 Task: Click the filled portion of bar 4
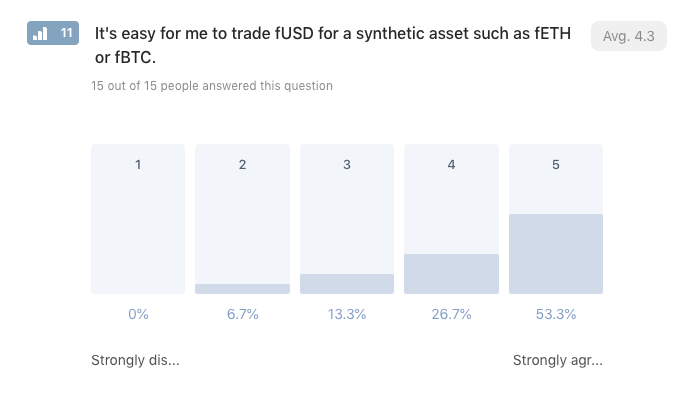(451, 274)
